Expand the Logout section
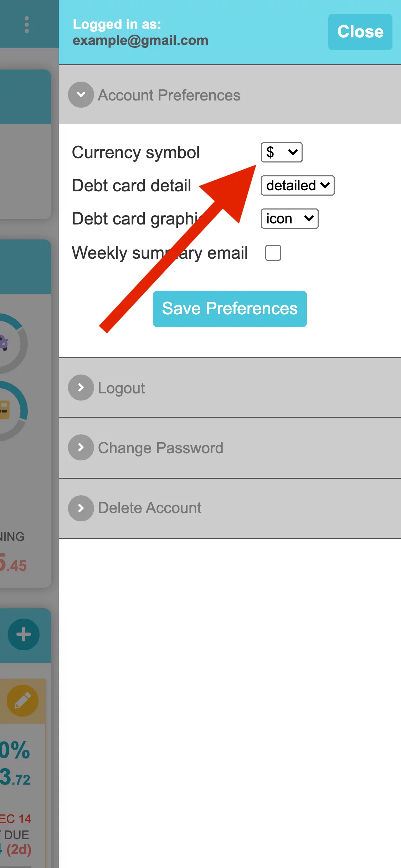Image resolution: width=401 pixels, height=868 pixels. tap(230, 388)
